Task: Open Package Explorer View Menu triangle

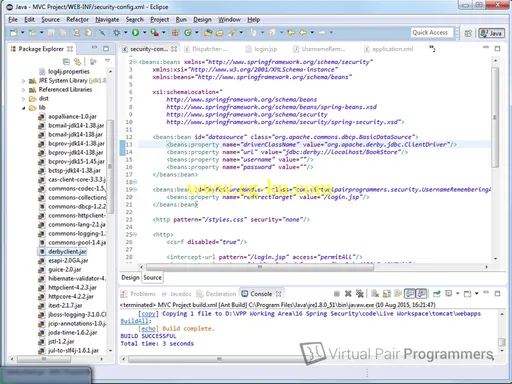Action: (x=107, y=61)
